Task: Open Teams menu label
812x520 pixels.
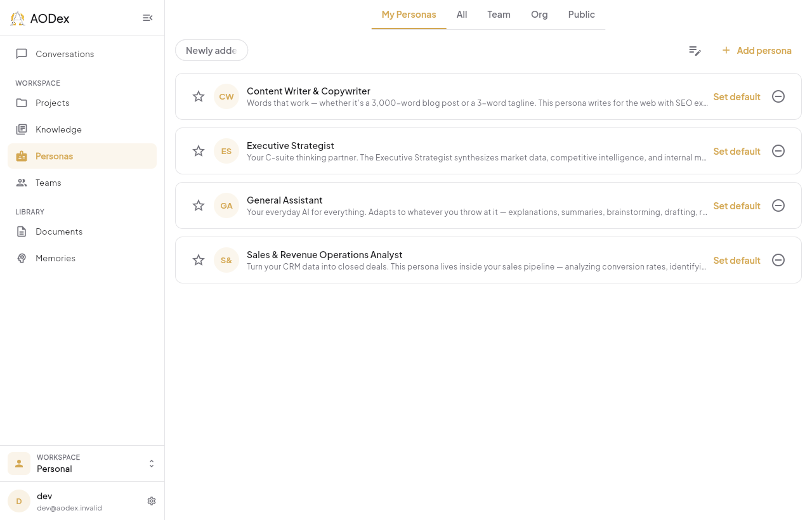Action: (x=48, y=183)
